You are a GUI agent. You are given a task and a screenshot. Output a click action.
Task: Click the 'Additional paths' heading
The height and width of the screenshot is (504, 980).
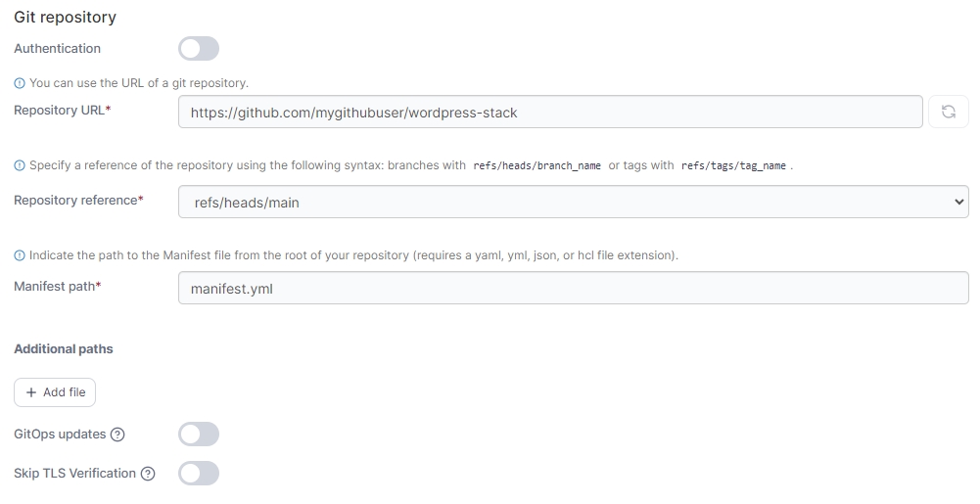[64, 349]
